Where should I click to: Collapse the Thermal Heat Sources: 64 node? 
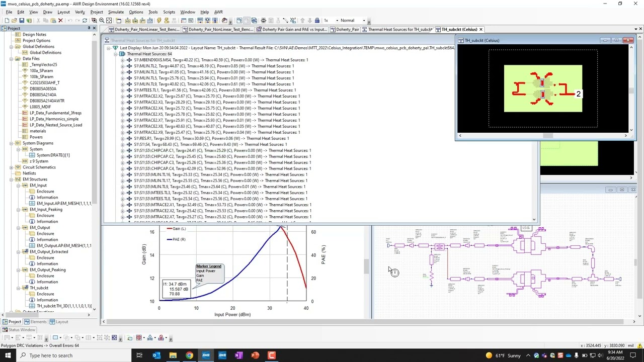115,54
